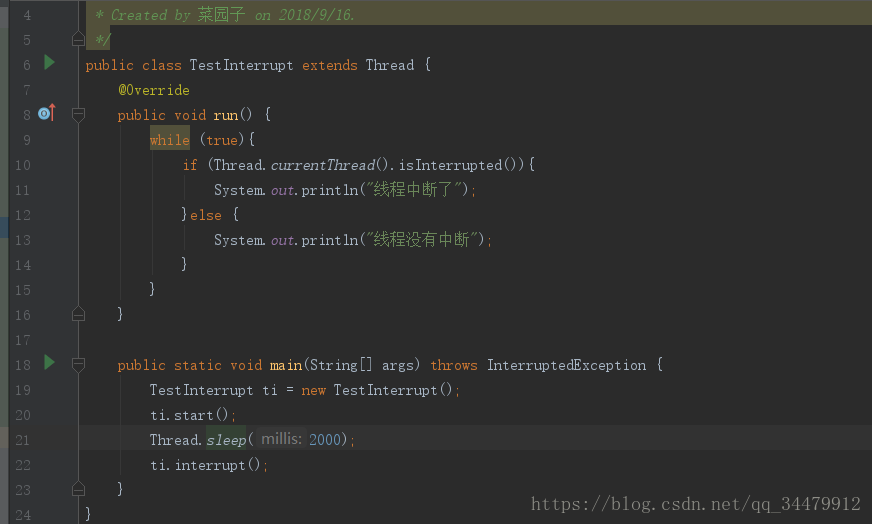Click the value 2000
This screenshot has width=872, height=524.
pyautogui.click(x=324, y=439)
